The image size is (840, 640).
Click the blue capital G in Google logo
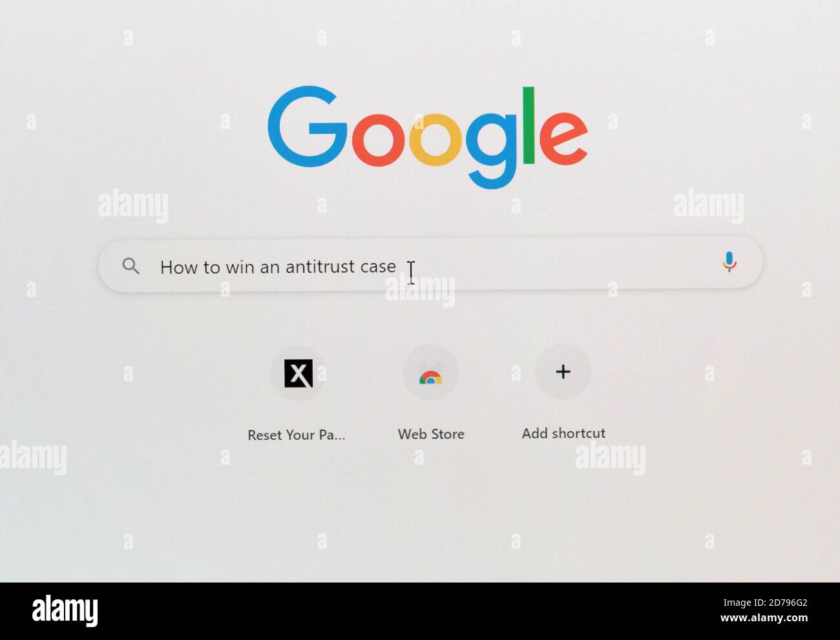(308, 127)
